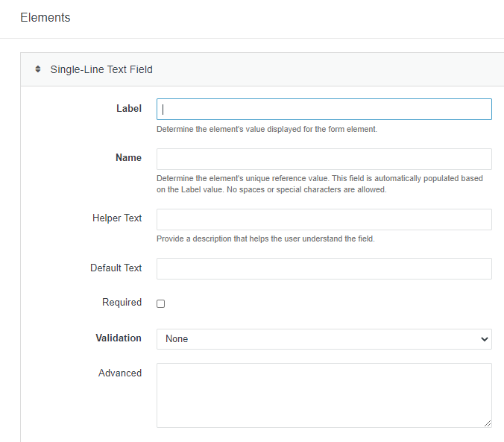Toggle Required by clicking its text label
The image size is (504, 442).
click(x=122, y=303)
